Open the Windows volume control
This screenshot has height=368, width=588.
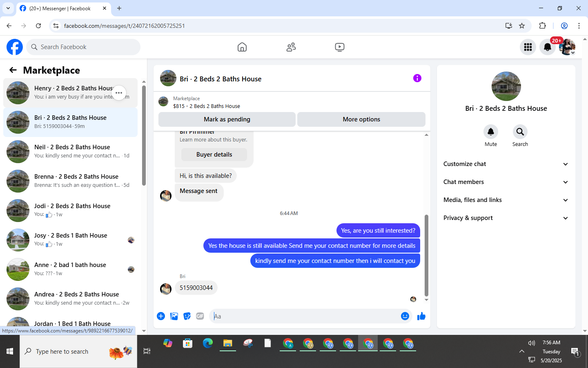coord(531,343)
